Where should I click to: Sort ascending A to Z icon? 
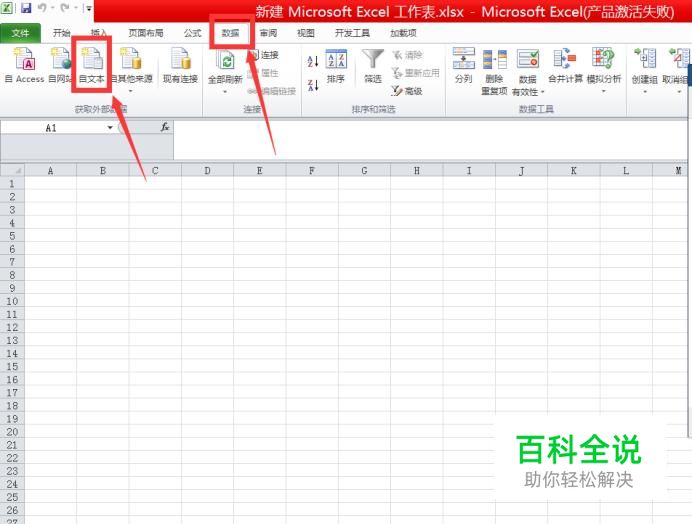coord(313,61)
